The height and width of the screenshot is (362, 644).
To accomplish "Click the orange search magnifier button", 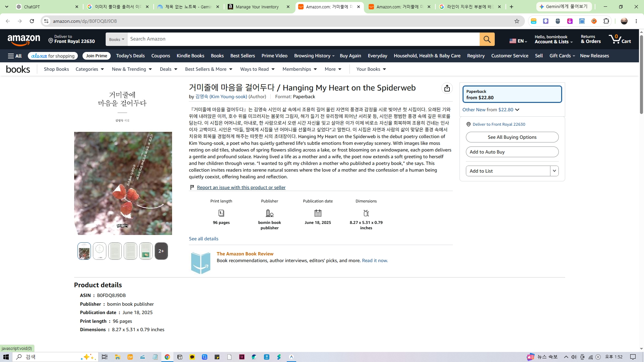I will pyautogui.click(x=487, y=39).
